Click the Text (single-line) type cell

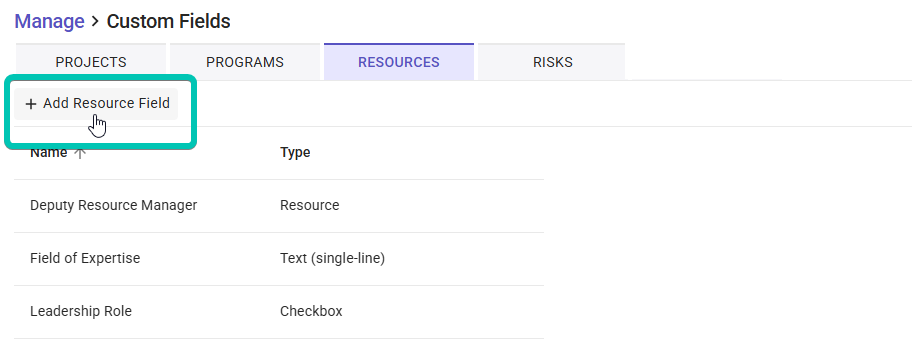[x=332, y=258]
